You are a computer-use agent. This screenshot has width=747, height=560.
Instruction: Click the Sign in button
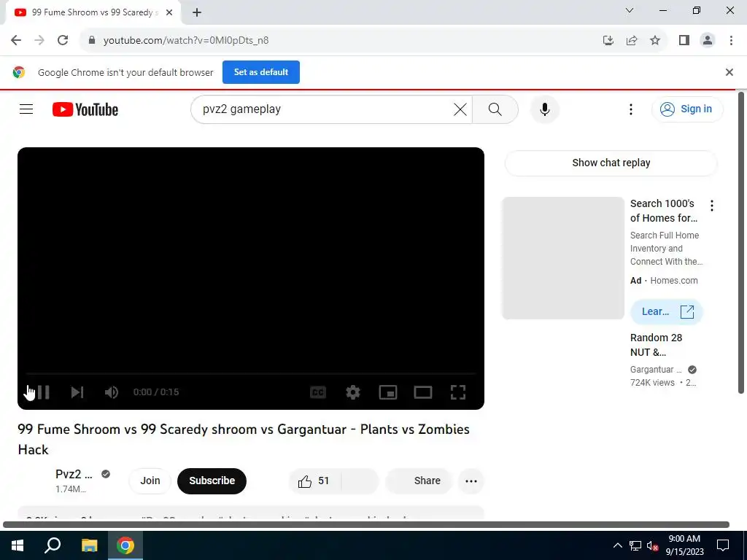(687, 109)
